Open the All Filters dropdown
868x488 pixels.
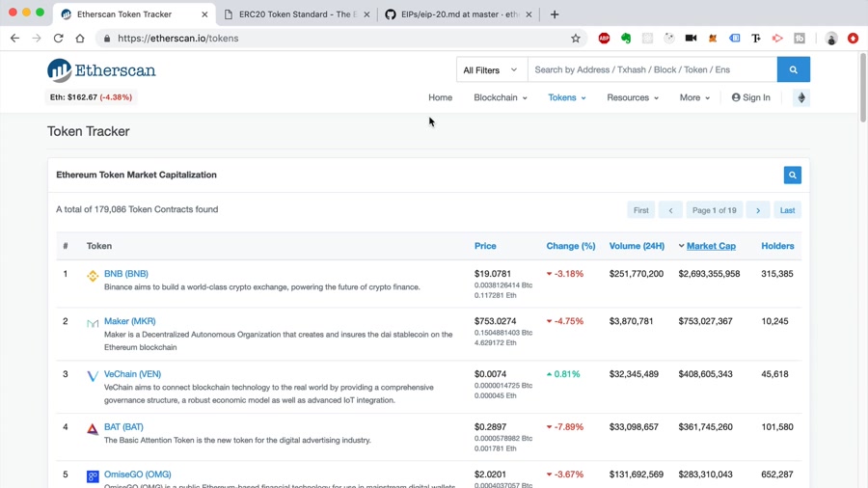(490, 69)
